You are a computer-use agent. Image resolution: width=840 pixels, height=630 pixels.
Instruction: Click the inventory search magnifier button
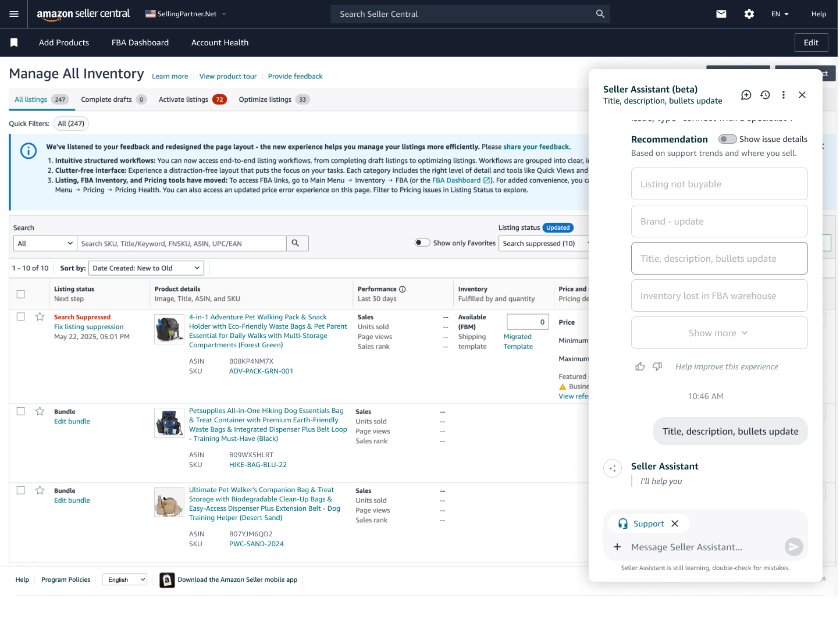296,243
